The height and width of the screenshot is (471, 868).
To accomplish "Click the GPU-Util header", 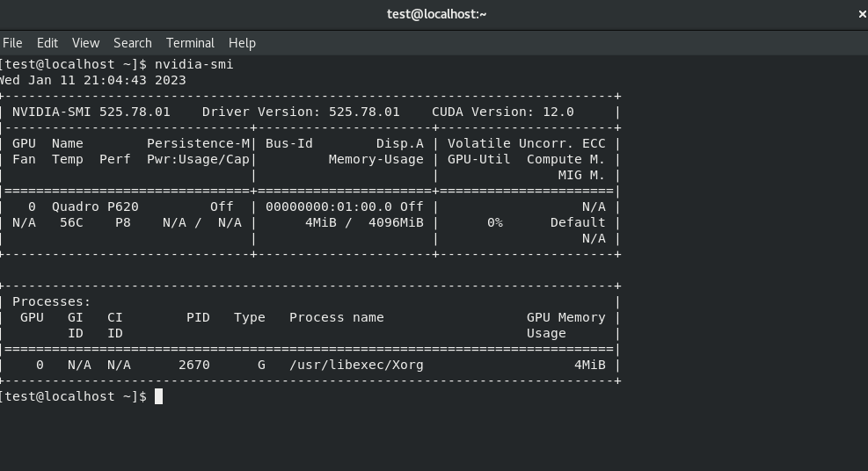I will [x=478, y=160].
